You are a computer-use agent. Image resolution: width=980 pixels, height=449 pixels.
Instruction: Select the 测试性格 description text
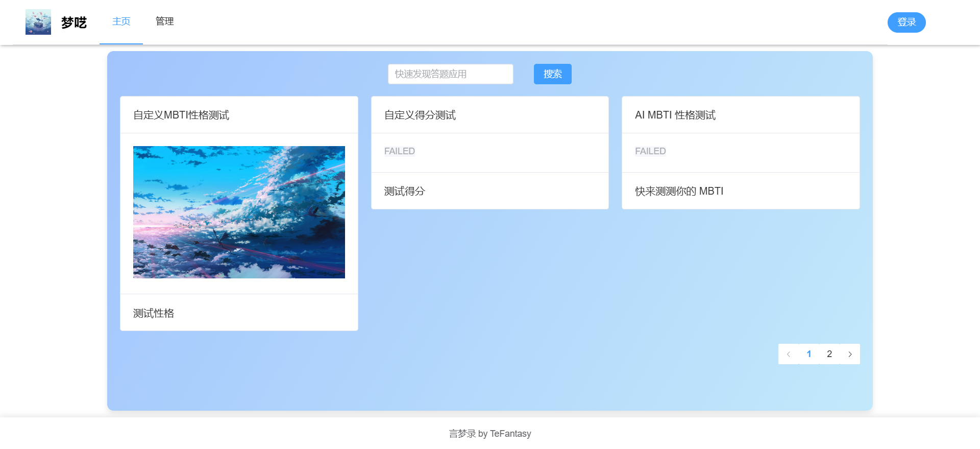(x=154, y=313)
